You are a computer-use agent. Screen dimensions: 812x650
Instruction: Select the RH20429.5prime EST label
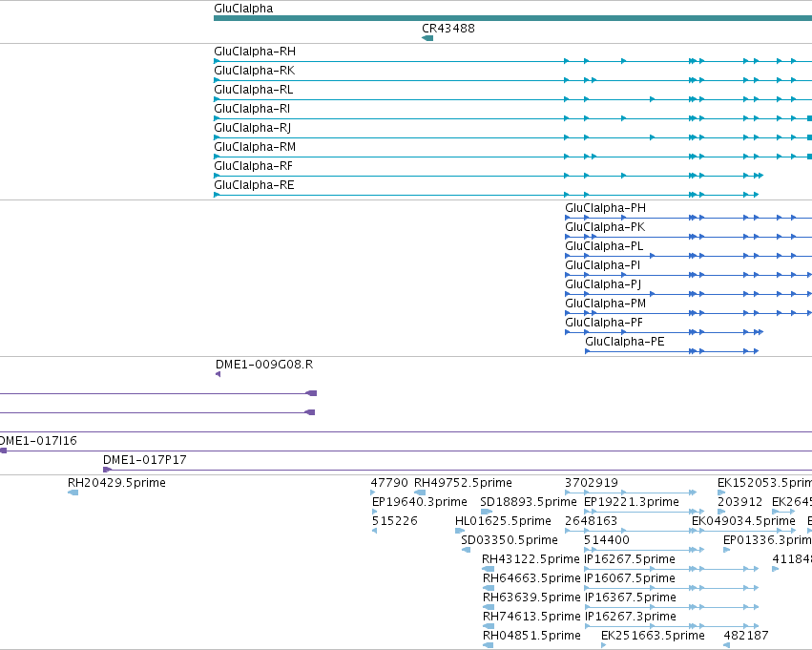pyautogui.click(x=116, y=483)
